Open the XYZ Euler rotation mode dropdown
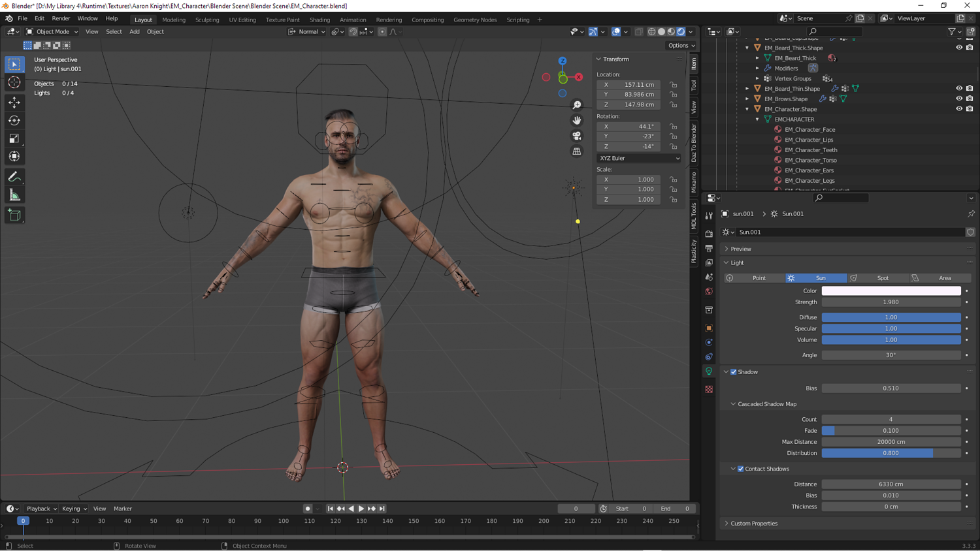 click(x=638, y=158)
